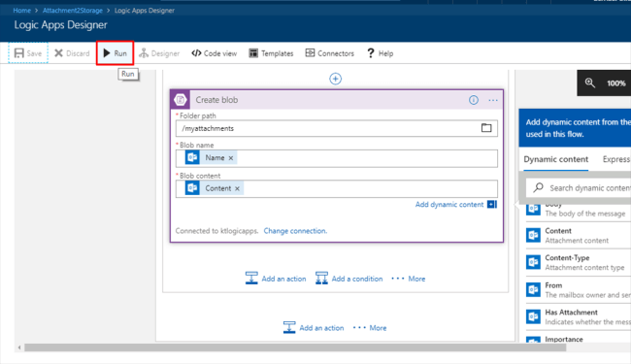
Task: Click the scroll left arrow
Action: click(x=18, y=347)
